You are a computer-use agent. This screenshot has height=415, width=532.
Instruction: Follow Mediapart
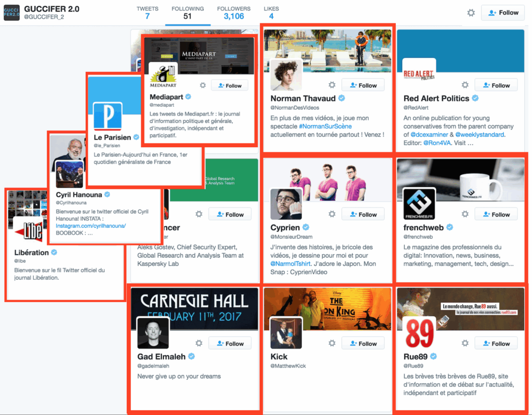click(230, 86)
